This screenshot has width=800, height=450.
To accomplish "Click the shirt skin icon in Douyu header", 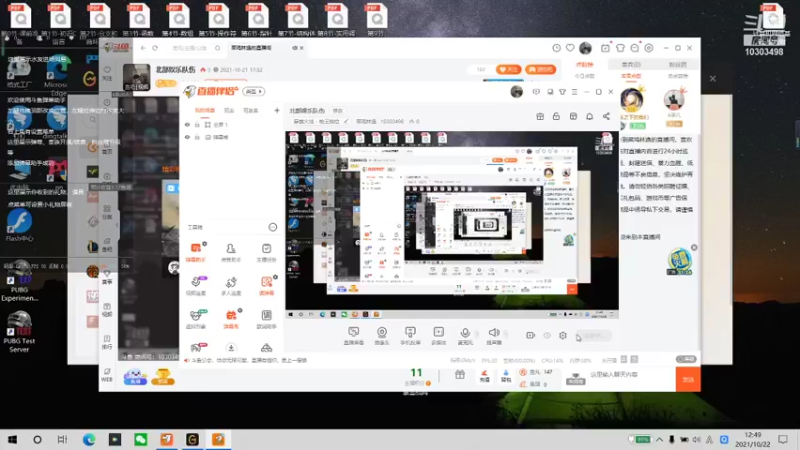I will pos(620,48).
